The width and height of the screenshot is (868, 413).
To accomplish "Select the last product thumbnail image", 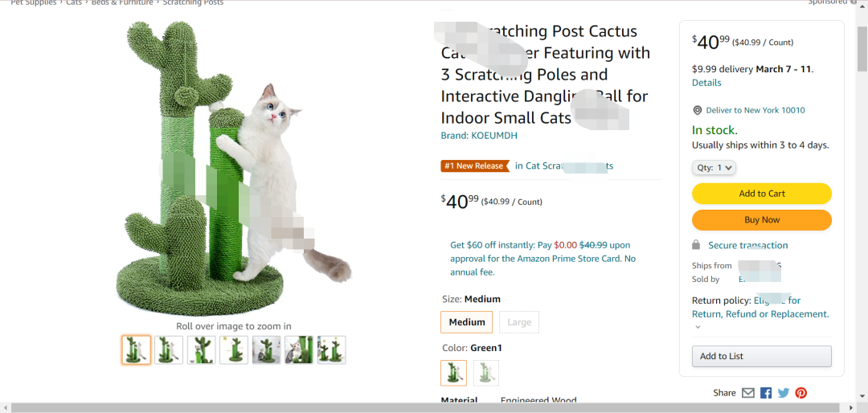I will (332, 350).
